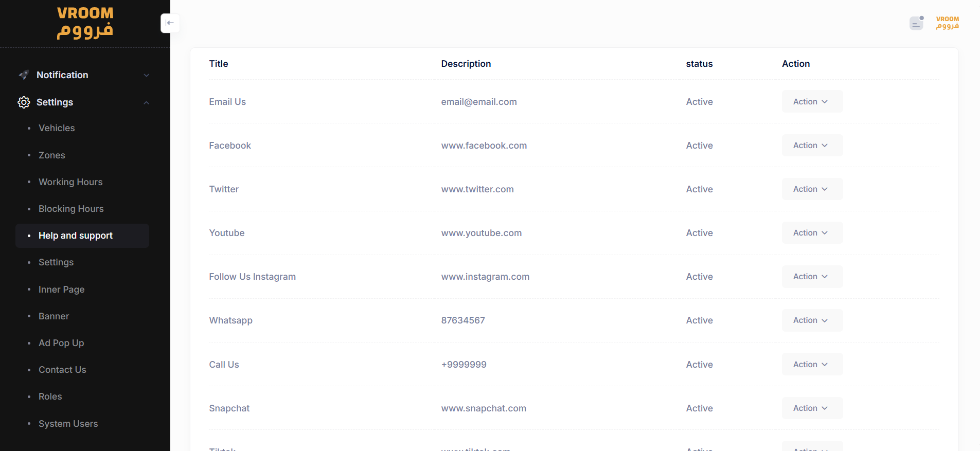Open Action dropdown for Twitter row
This screenshot has width=980, height=451.
[812, 189]
